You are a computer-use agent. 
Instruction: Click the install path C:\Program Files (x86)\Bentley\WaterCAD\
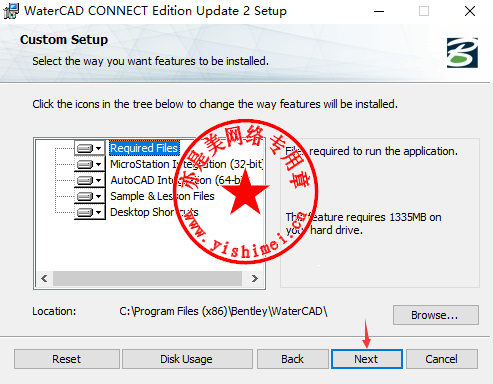click(223, 311)
